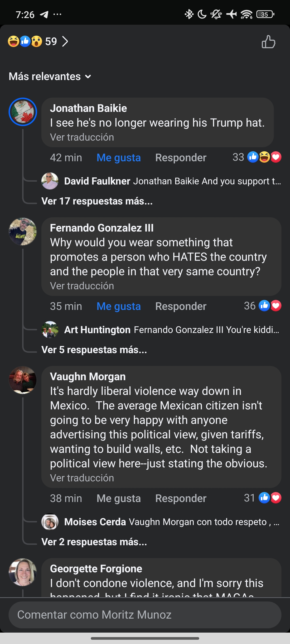Open Jonathan Baikie's flag profile picture
The height and width of the screenshot is (644, 290).
pos(23,112)
